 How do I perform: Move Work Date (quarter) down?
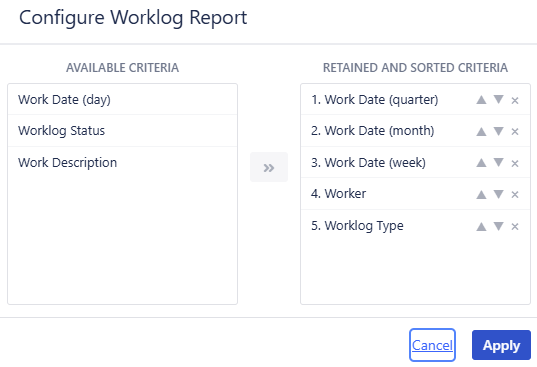[498, 100]
